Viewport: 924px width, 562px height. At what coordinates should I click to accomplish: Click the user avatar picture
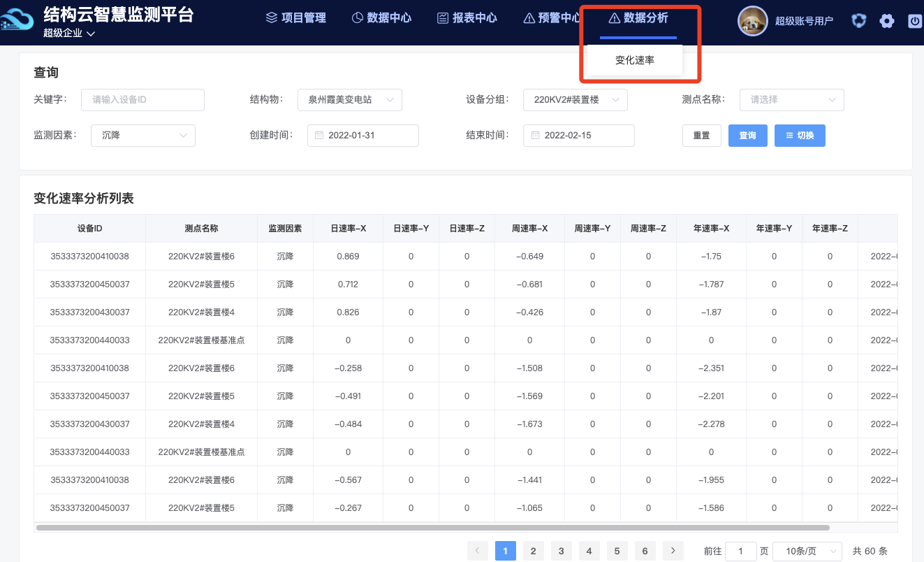click(753, 21)
